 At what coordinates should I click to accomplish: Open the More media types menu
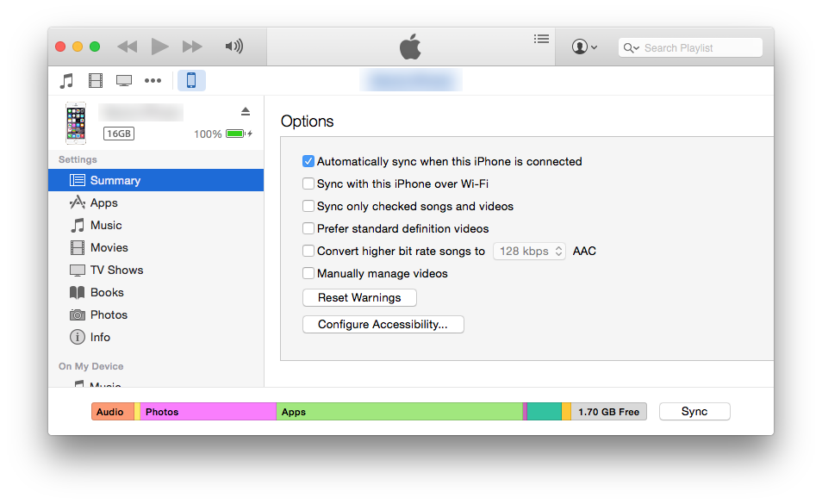coord(153,80)
